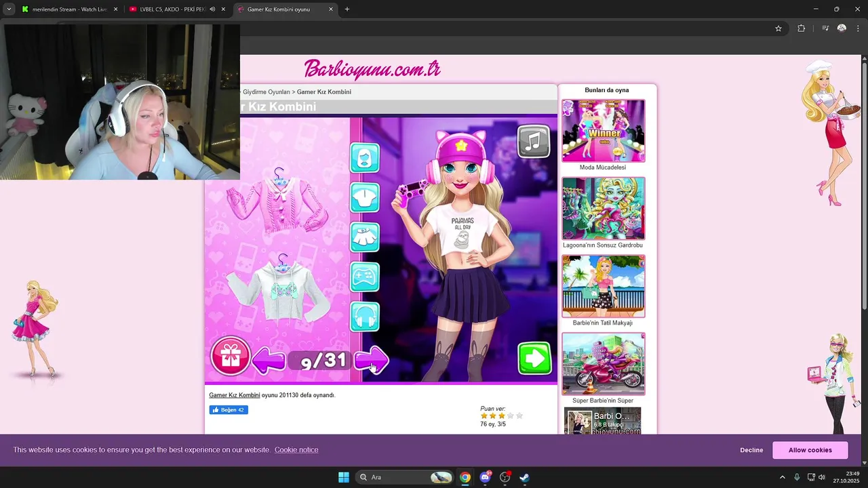Open Giydirme Oyunları breadcrumb link
The width and height of the screenshot is (868, 488).
click(x=266, y=92)
